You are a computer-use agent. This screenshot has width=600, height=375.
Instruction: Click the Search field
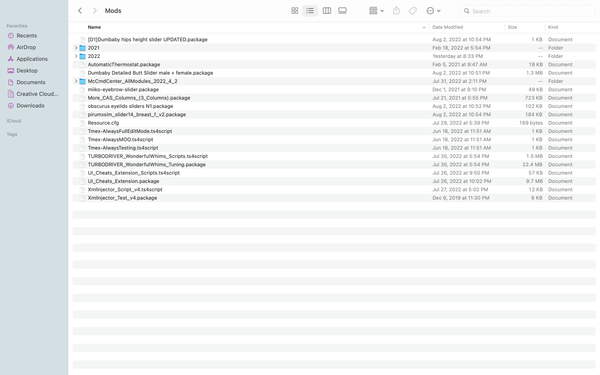pos(527,11)
